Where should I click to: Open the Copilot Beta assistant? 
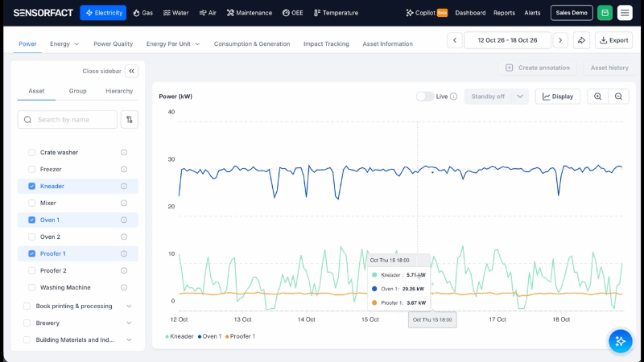[427, 13]
